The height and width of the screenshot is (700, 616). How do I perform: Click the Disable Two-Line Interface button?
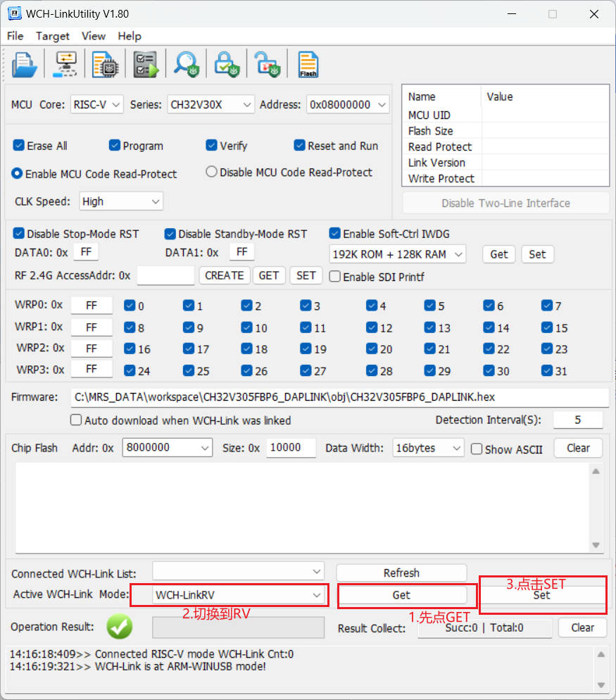pos(505,203)
